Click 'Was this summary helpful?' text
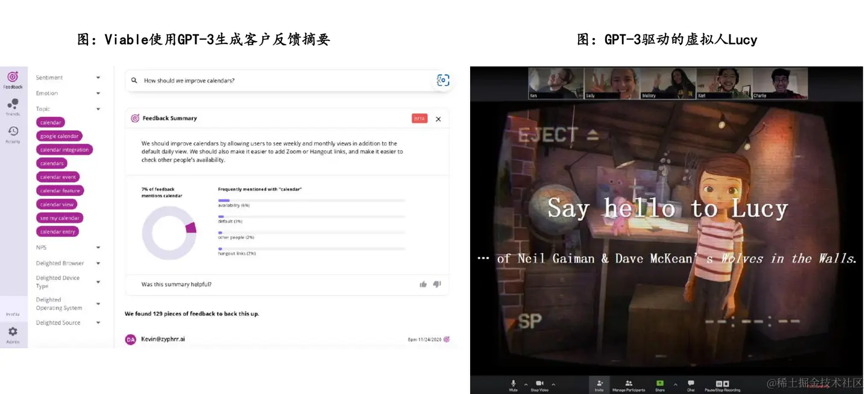The width and height of the screenshot is (868, 394). point(177,284)
